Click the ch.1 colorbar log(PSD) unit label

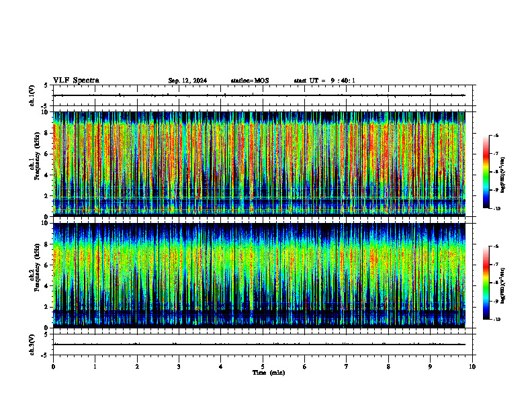pos(503,175)
